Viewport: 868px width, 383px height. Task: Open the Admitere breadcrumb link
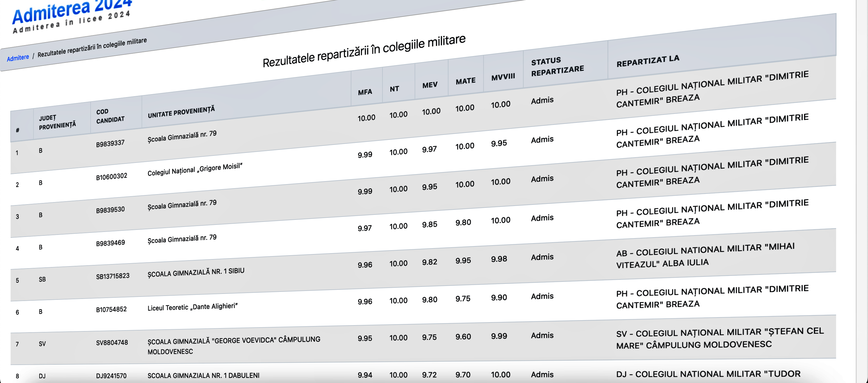tap(18, 58)
